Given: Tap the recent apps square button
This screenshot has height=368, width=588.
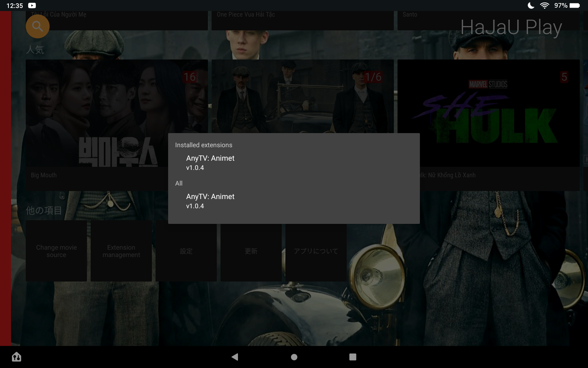Looking at the screenshot, I should tap(353, 357).
